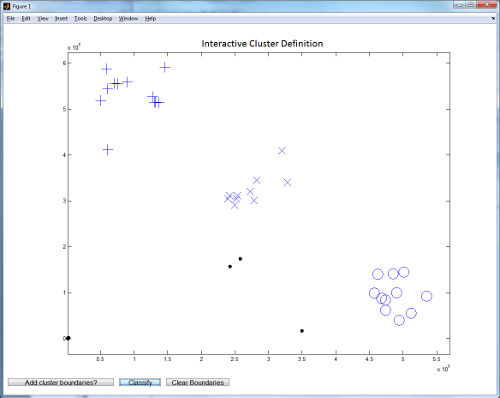500x398 pixels.
Task: Open the Insert menu
Action: (x=61, y=19)
